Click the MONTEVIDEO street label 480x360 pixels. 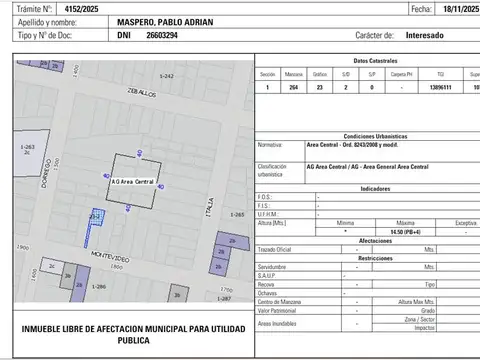pos(110,257)
